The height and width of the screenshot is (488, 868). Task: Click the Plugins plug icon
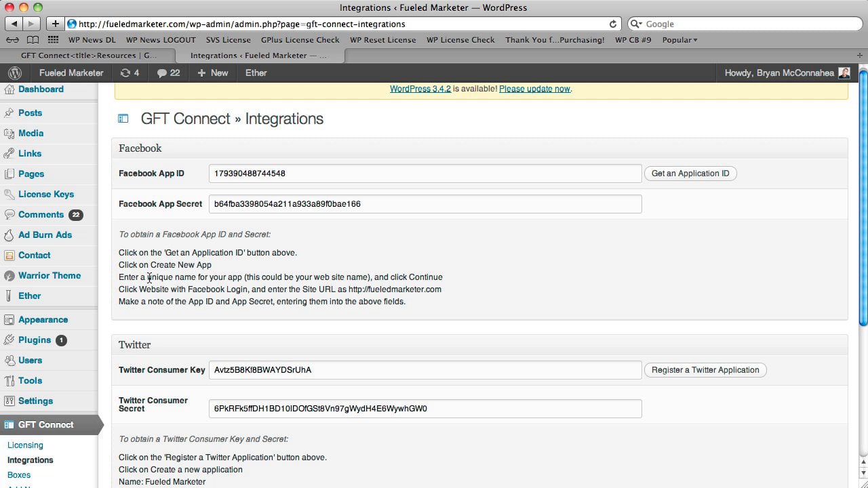pyautogui.click(x=9, y=340)
